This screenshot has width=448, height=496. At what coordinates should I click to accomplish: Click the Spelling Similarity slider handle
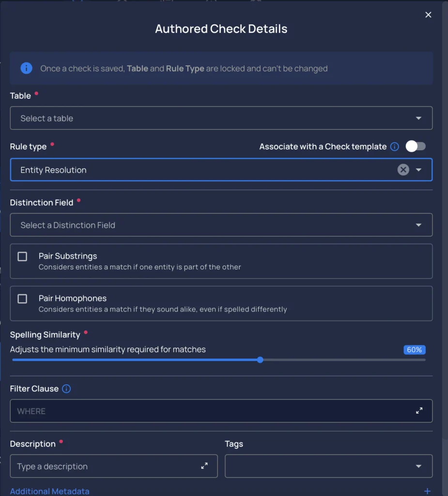coord(260,360)
